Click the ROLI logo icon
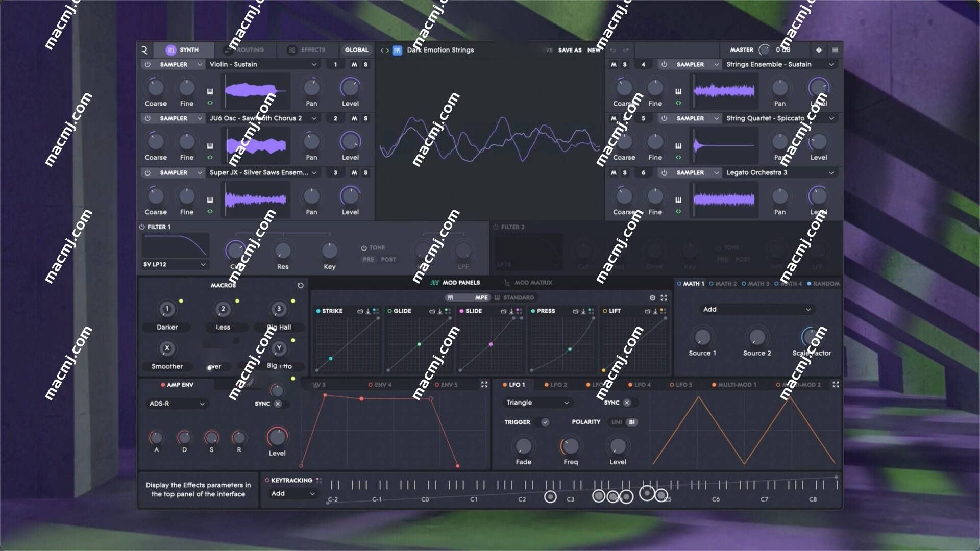980x551 pixels. 144,50
